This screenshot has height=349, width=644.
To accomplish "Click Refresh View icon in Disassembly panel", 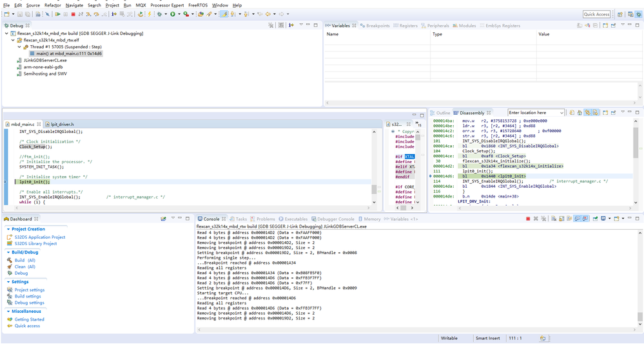I will click(x=572, y=113).
